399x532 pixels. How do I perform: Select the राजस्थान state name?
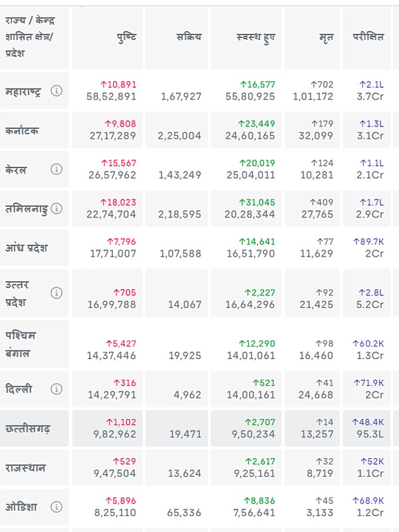(25, 467)
